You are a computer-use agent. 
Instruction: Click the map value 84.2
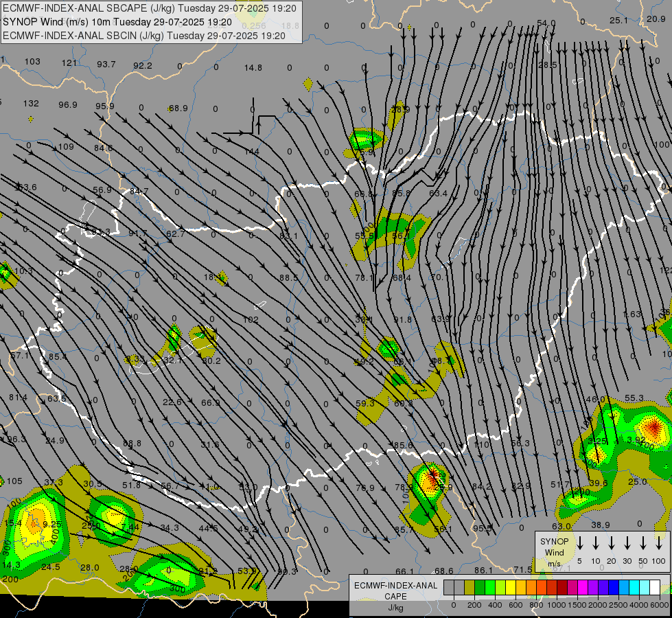tap(481, 487)
